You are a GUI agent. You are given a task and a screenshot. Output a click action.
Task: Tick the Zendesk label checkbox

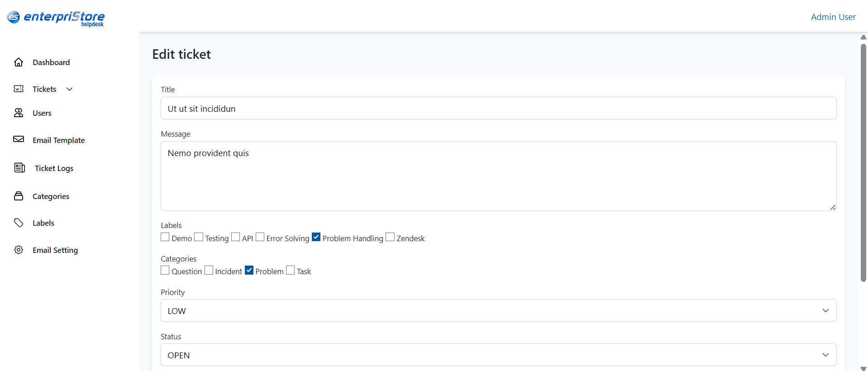pos(390,237)
